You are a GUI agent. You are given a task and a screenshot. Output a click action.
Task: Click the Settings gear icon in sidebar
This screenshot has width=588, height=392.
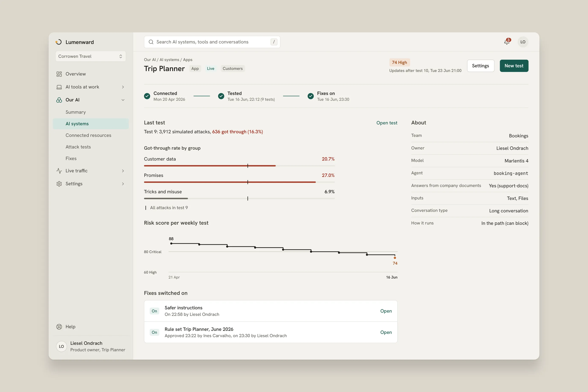pos(59,184)
